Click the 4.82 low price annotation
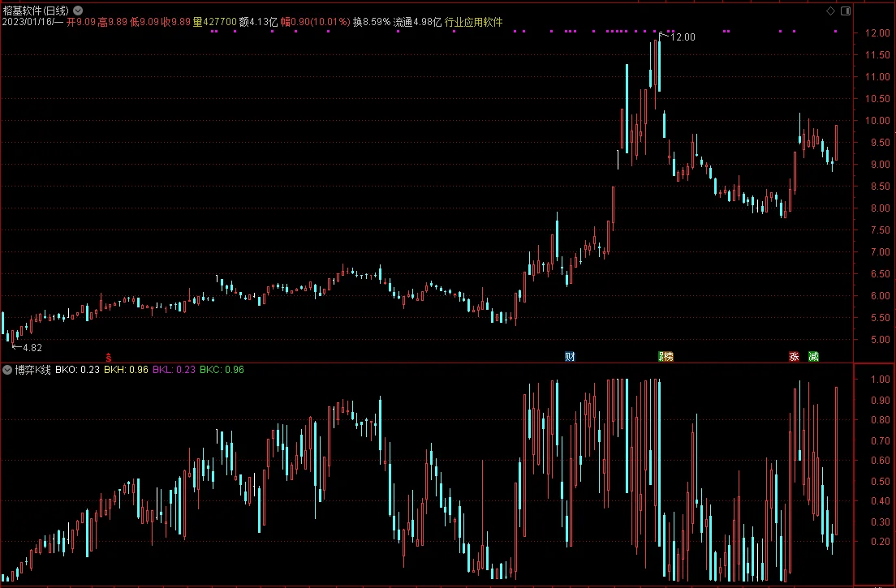 coord(32,347)
